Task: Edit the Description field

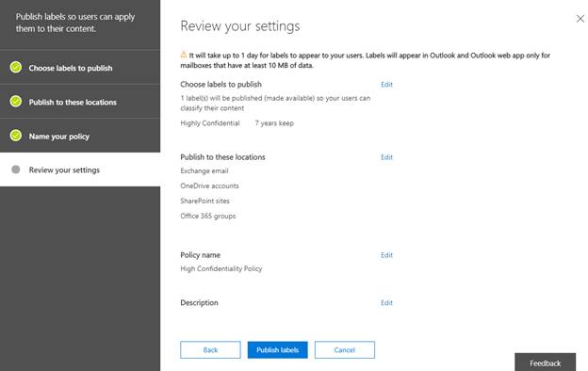Action: [x=386, y=303]
